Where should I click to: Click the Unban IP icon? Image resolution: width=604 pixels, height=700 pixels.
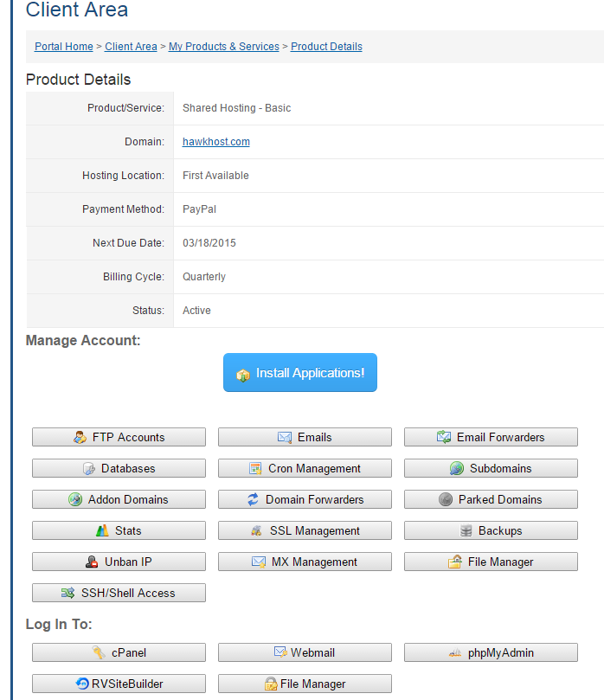92,562
